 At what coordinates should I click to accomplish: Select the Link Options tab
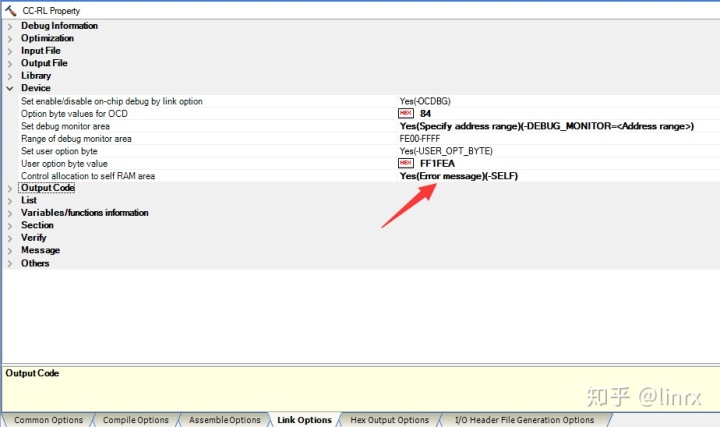(304, 420)
